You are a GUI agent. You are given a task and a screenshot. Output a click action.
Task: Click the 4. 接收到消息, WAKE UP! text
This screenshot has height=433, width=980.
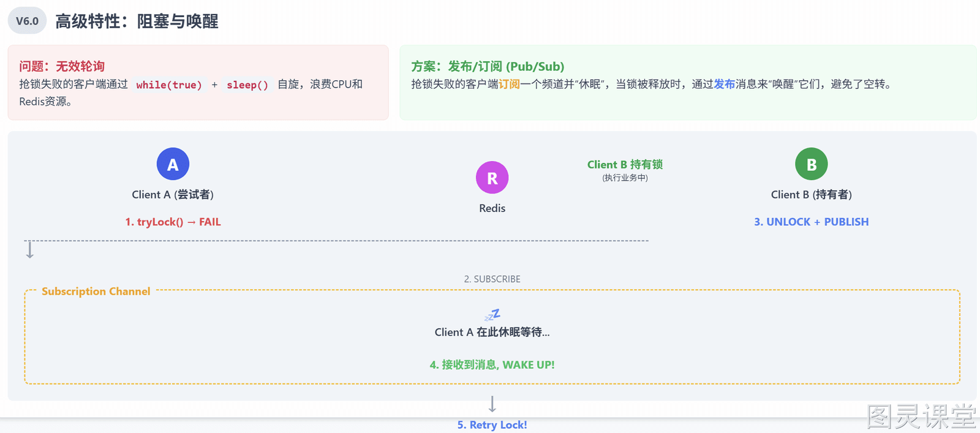[x=492, y=365]
